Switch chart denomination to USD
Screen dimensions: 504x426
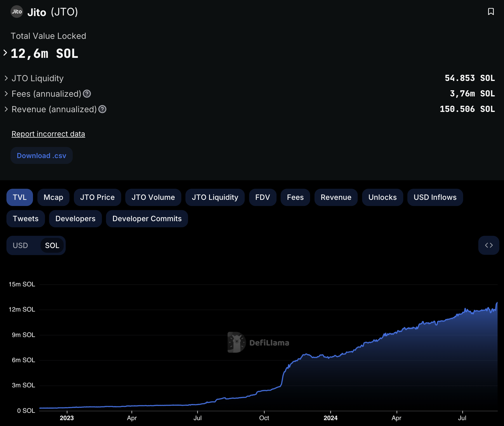(x=20, y=245)
